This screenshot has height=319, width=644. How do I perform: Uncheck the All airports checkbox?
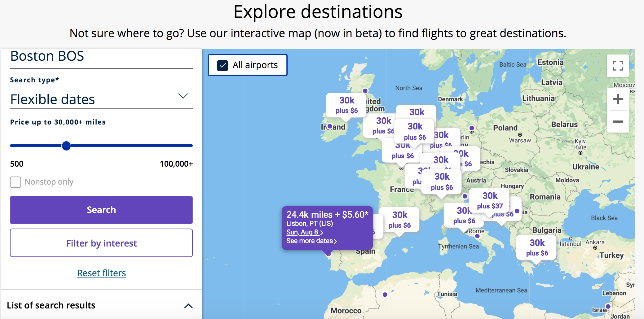click(223, 65)
